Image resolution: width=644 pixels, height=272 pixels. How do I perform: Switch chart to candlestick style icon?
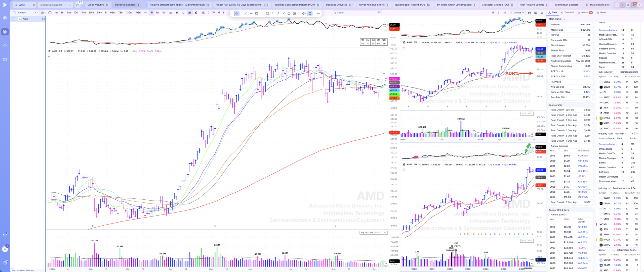(x=177, y=13)
